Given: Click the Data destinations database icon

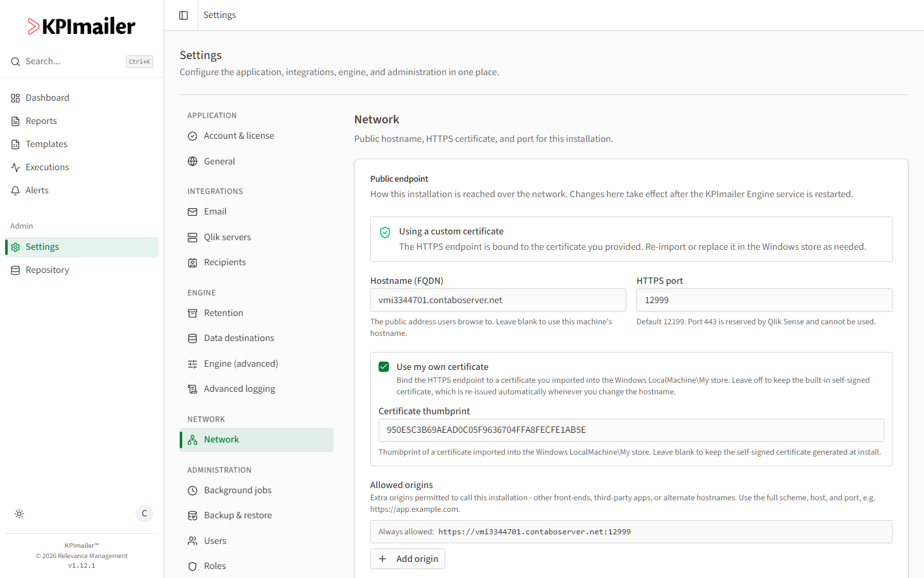Looking at the screenshot, I should click(193, 338).
